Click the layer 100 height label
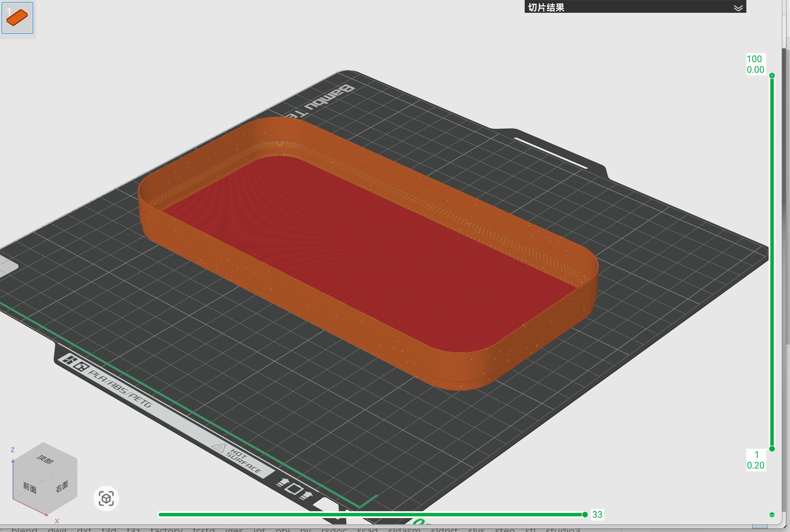The width and height of the screenshot is (790, 532). point(756,64)
